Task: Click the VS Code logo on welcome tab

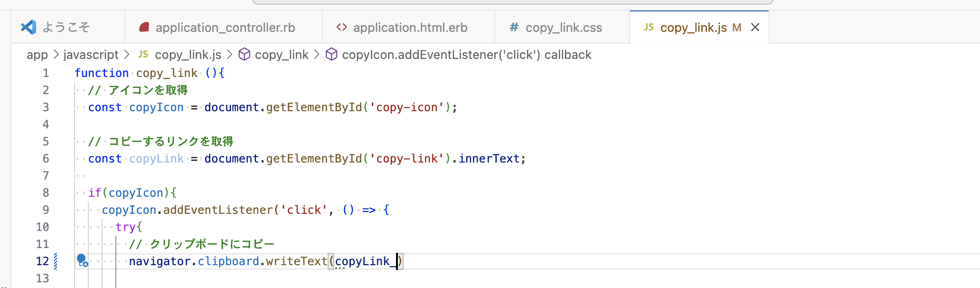Action: point(28,27)
